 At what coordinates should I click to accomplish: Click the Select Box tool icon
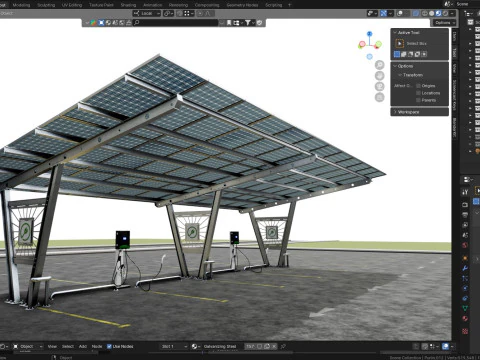399,43
